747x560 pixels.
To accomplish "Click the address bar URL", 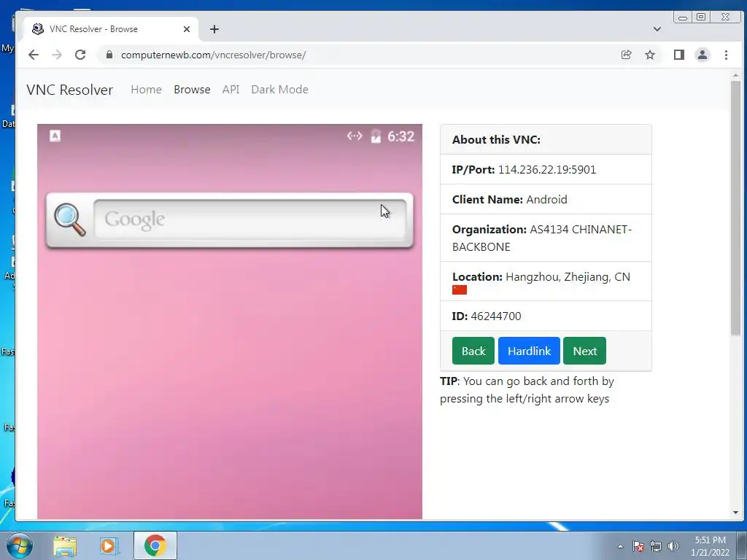I will 214,55.
